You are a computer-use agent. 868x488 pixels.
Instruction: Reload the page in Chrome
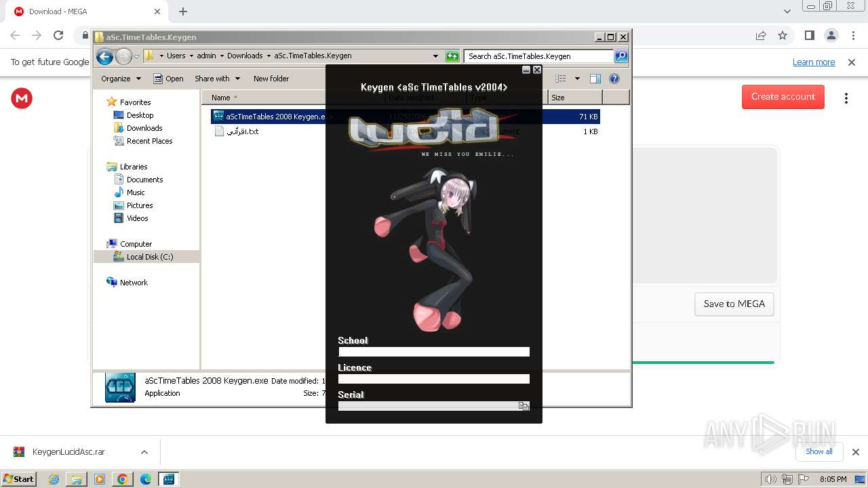[x=58, y=35]
